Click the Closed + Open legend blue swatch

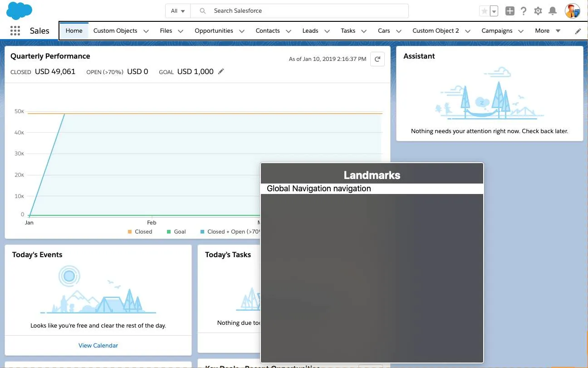pyautogui.click(x=202, y=232)
